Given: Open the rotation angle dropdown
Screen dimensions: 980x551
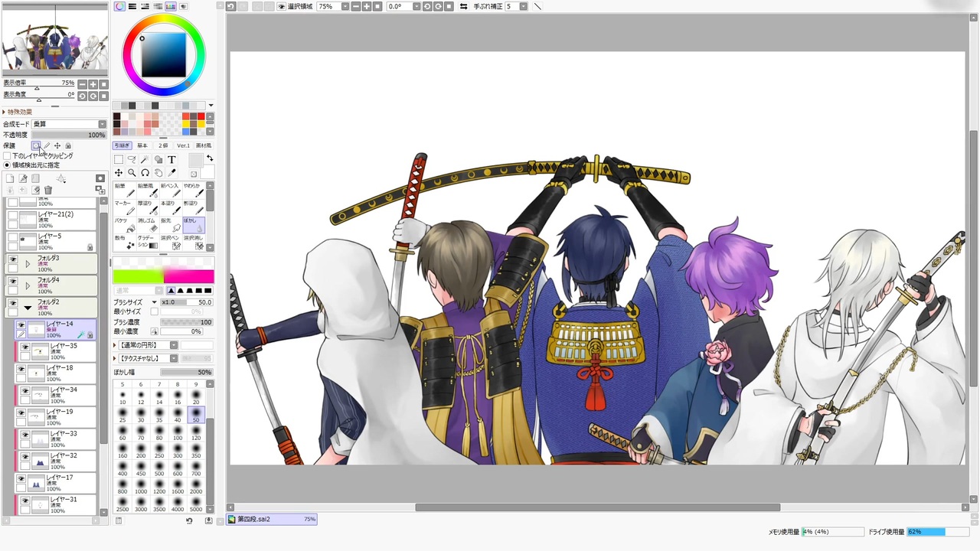Looking at the screenshot, I should [418, 6].
